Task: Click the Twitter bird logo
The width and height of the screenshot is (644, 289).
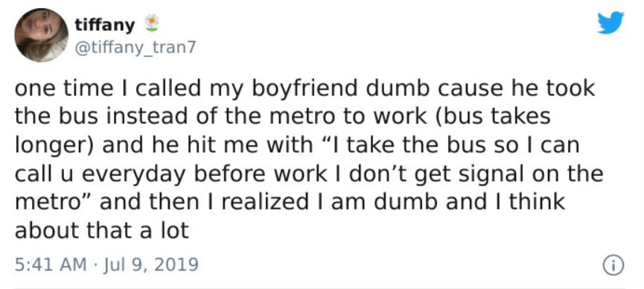Action: point(610,22)
